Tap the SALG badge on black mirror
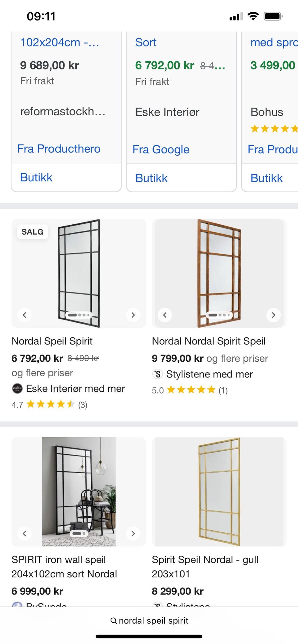This screenshot has height=644, width=298. pyautogui.click(x=33, y=232)
